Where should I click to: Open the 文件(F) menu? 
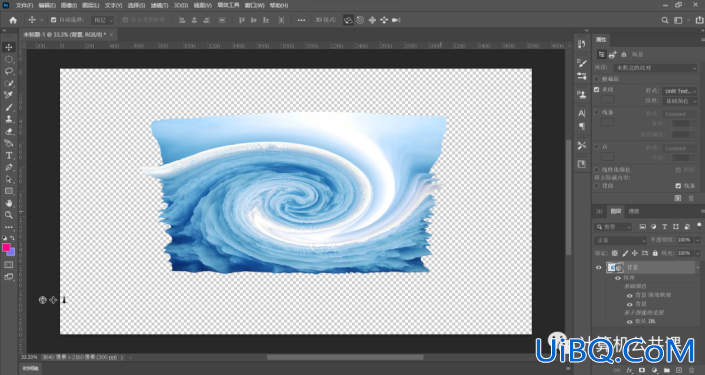24,5
